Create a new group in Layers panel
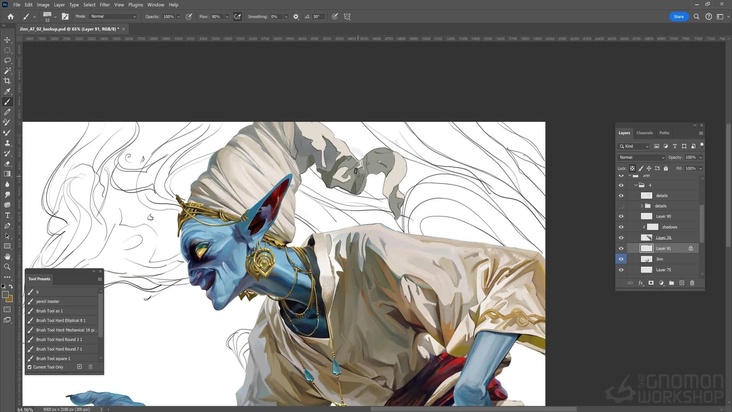 (671, 283)
